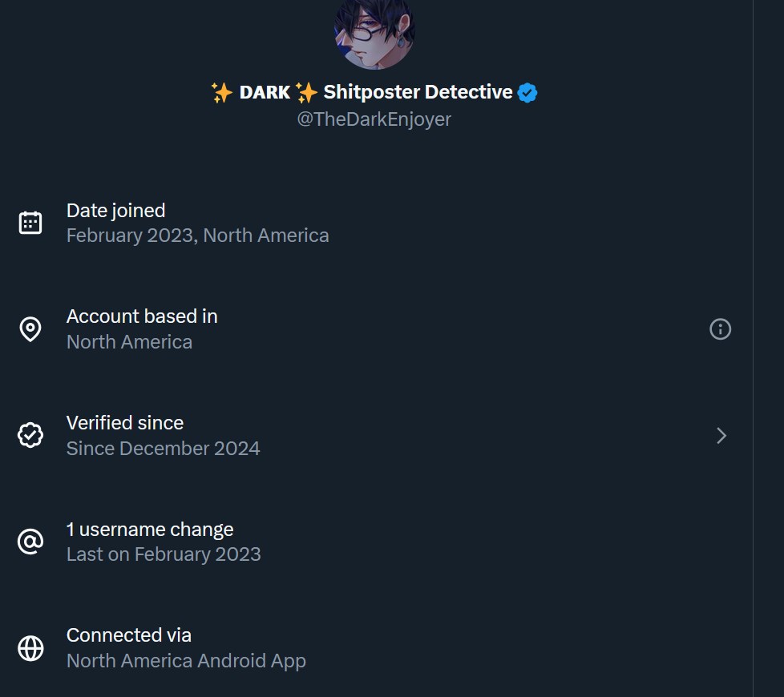Click the verified badge icon beside Verified since
The width and height of the screenshot is (784, 697).
(30, 435)
